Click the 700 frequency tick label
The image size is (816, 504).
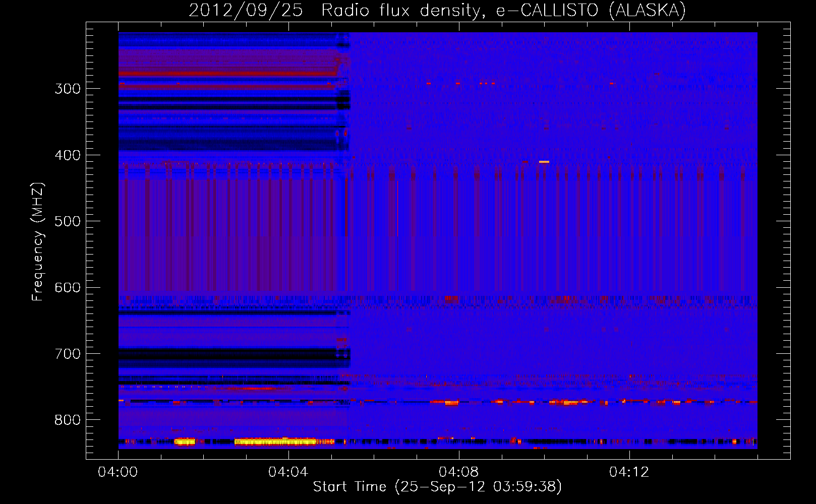[x=68, y=354]
